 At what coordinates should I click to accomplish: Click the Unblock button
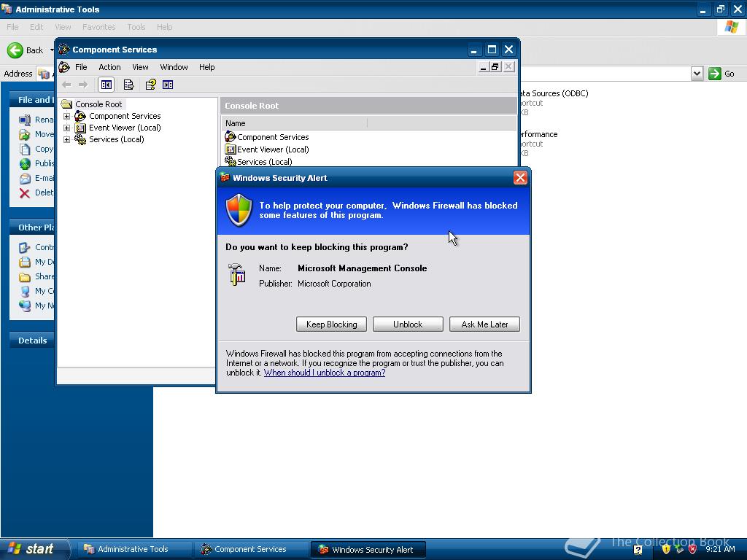[408, 324]
